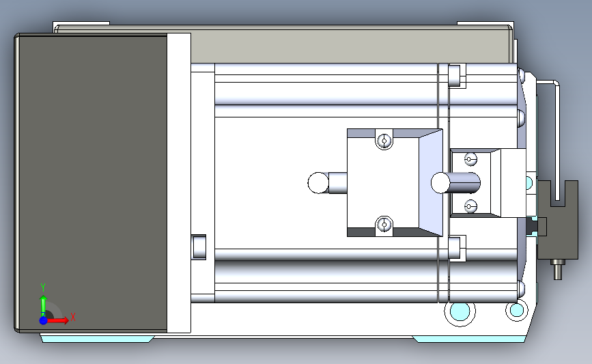This screenshot has width=592, height=364.
Task: Click the green Y axis arrow of the triad
Action: pyautogui.click(x=43, y=307)
